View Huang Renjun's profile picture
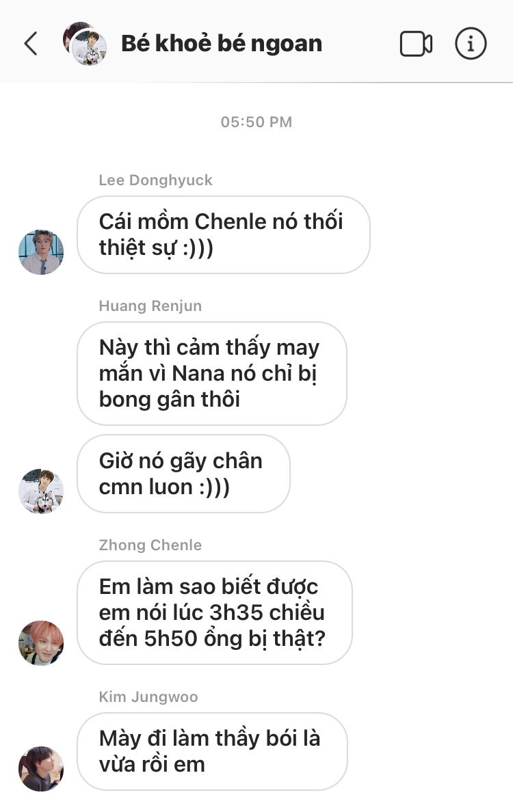 pyautogui.click(x=41, y=491)
